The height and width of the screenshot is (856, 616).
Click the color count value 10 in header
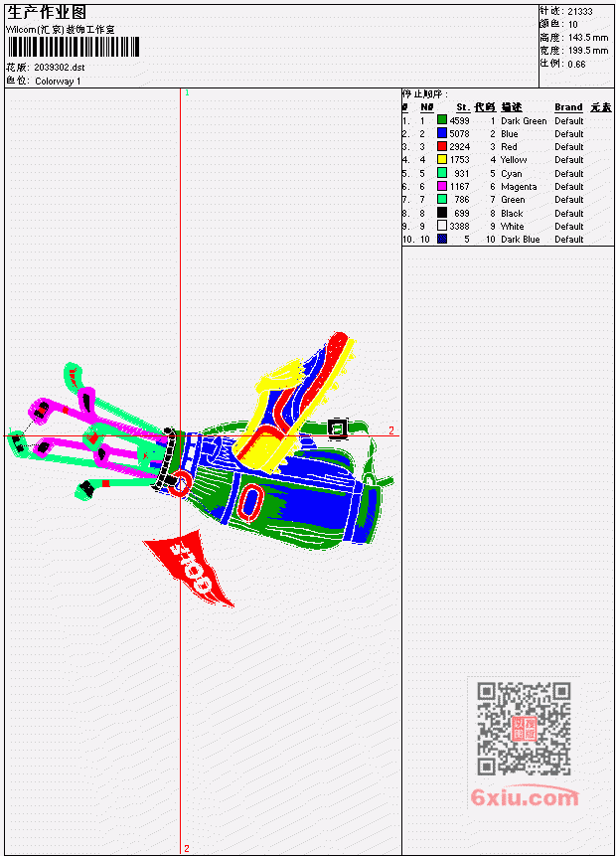coord(573,25)
